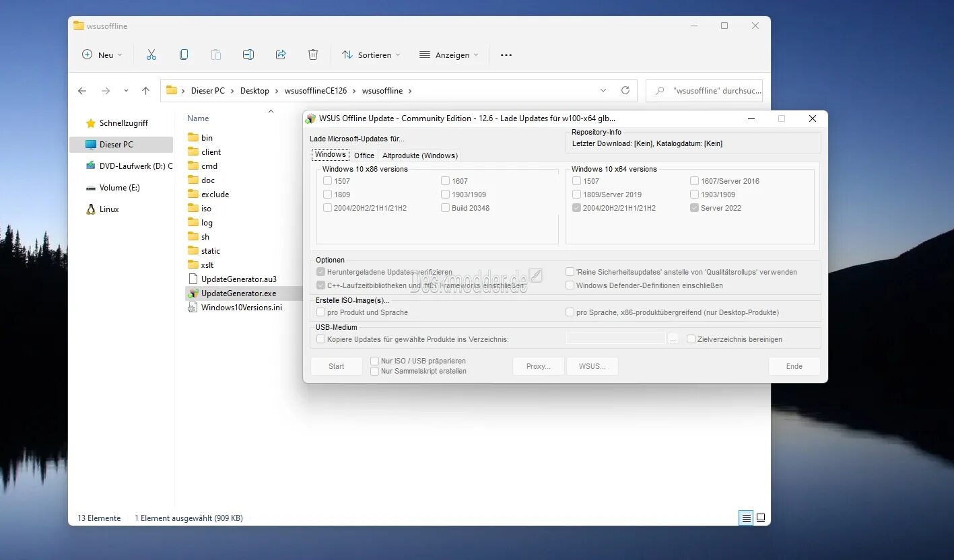This screenshot has width=954, height=560.
Task: Click the Proxy... button
Action: (x=539, y=366)
